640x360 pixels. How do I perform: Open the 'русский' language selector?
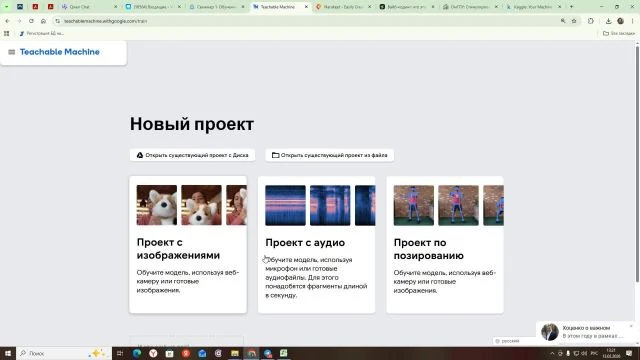click(513, 341)
